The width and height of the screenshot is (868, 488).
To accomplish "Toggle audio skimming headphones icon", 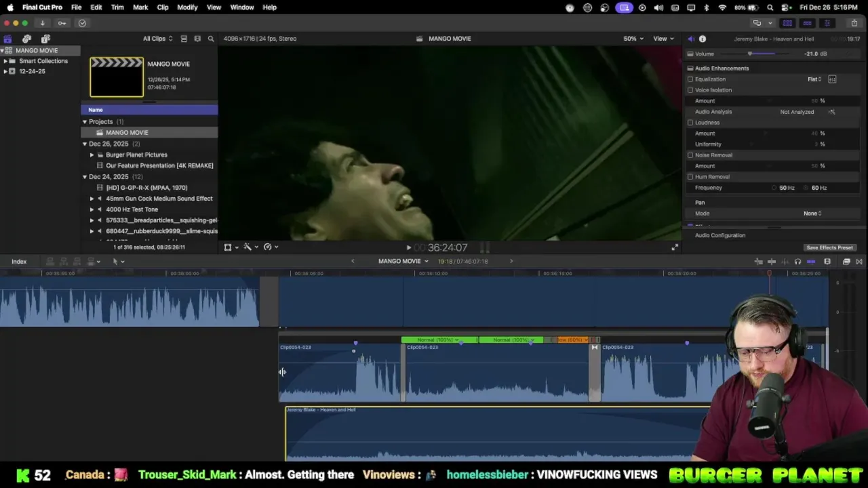I will 797,262.
